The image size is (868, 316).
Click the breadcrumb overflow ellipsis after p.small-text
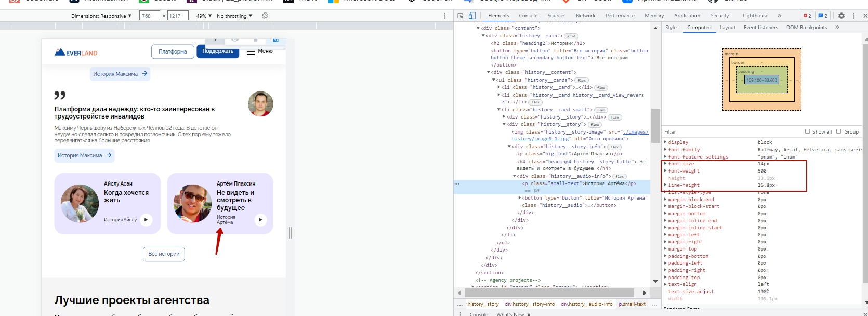[x=654, y=304]
